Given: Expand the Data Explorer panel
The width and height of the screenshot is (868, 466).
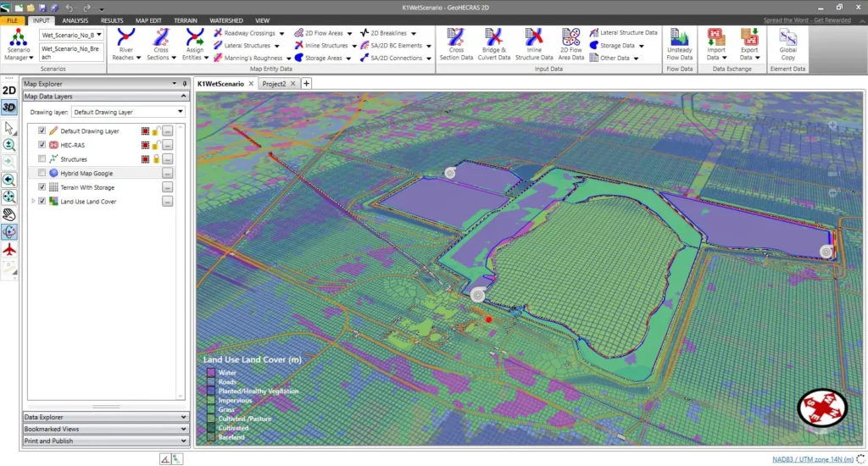Looking at the screenshot, I should [104, 417].
